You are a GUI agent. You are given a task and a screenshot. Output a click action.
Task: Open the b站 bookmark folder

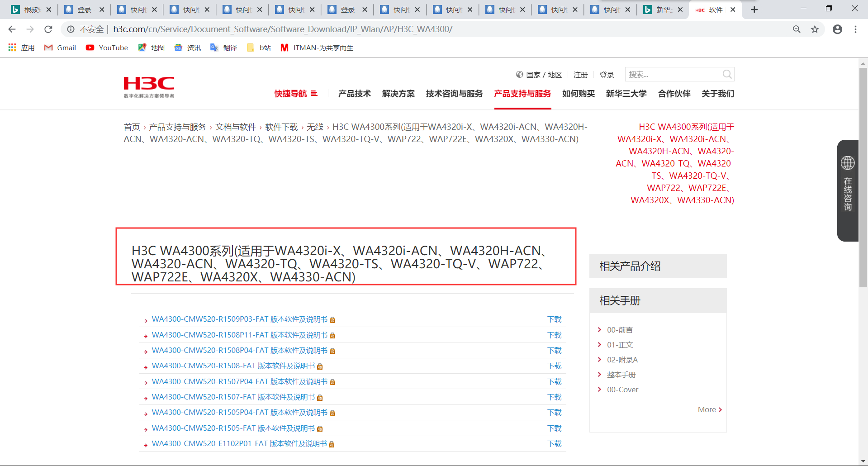pos(259,48)
